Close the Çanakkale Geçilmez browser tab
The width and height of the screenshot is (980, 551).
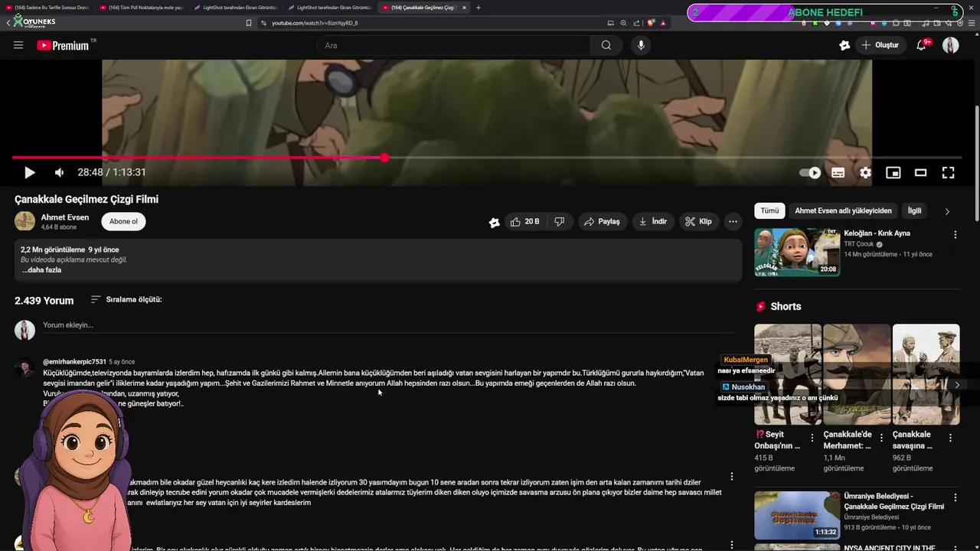(x=464, y=8)
